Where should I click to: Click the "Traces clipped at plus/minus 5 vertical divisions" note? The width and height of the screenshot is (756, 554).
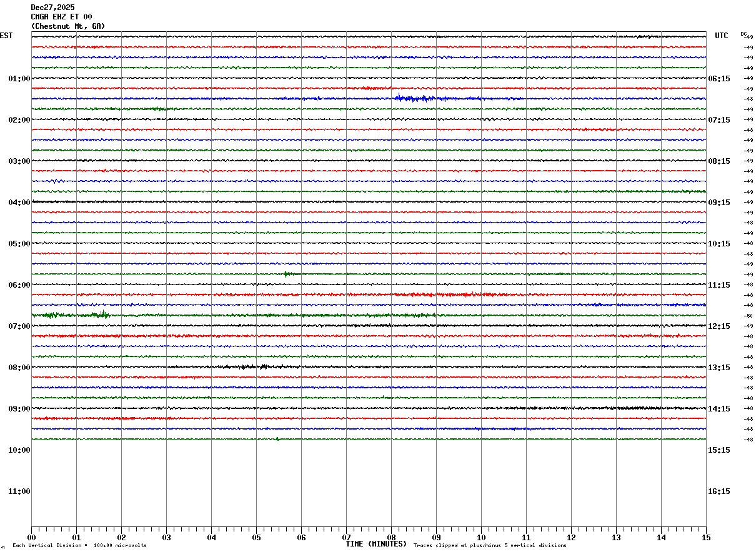490,546
